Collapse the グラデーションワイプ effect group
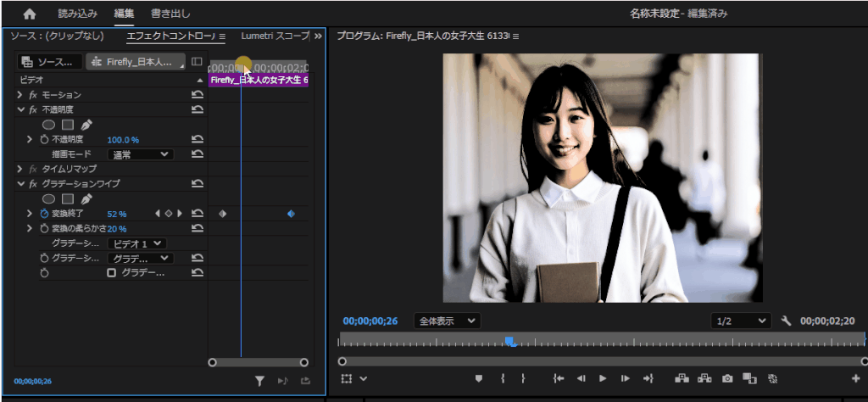 pyautogui.click(x=20, y=183)
